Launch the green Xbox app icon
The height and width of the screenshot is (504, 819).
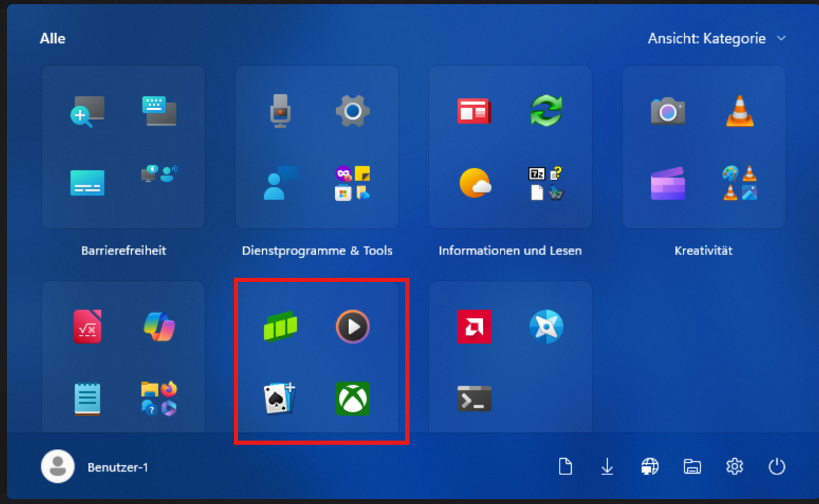(352, 399)
